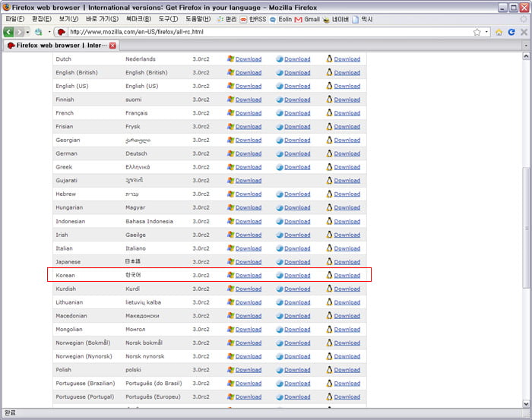Viewport: 532px width, 420px height.
Task: Click the Linux Download link for Norwegian (Nynorsk)
Action: pos(347,356)
